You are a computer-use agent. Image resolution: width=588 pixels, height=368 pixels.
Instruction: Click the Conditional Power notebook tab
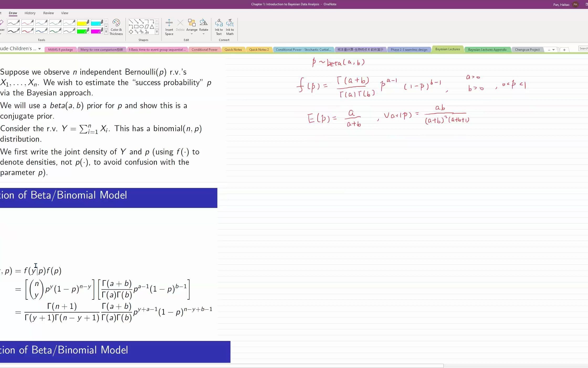(204, 49)
